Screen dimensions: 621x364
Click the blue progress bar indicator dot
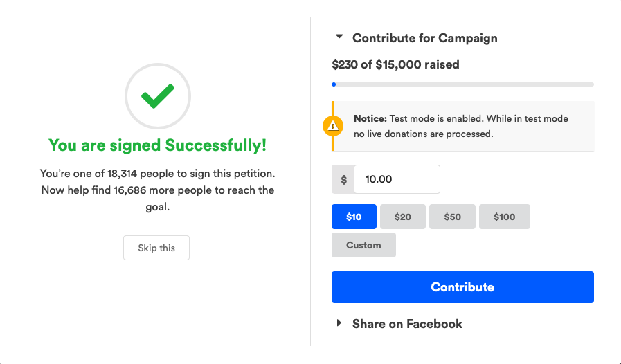(334, 84)
